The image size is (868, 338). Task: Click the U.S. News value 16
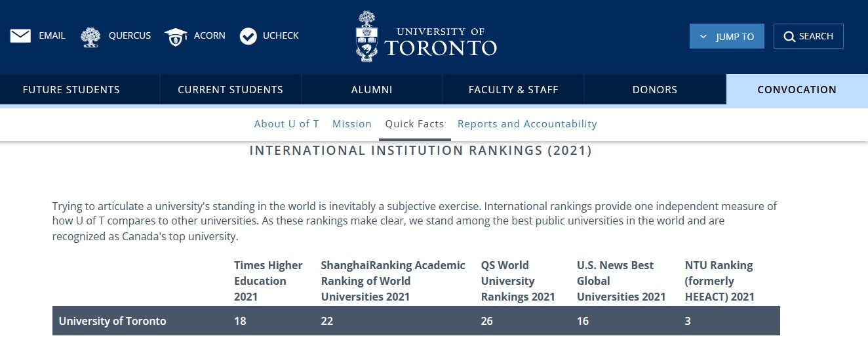583,321
